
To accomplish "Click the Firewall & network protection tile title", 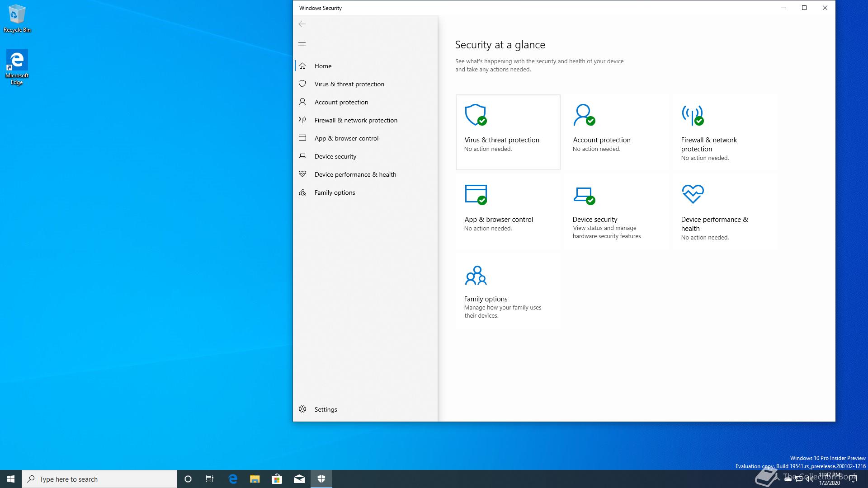I will [x=709, y=145].
